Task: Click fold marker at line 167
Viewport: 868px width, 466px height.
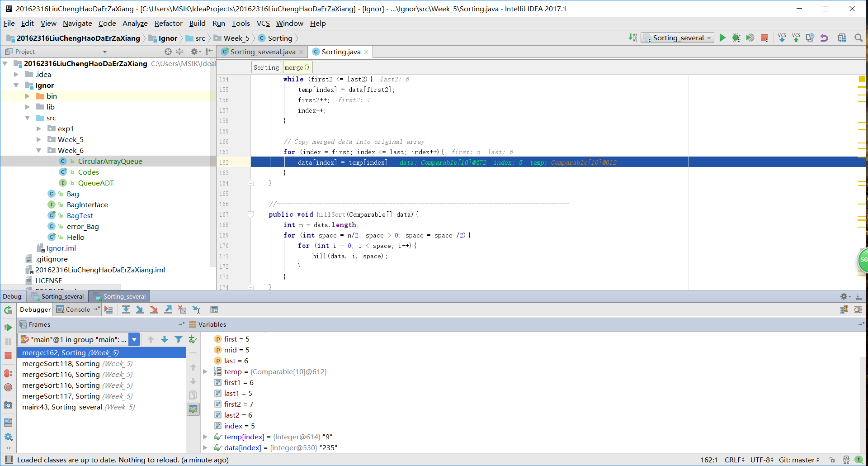Action: tap(250, 214)
